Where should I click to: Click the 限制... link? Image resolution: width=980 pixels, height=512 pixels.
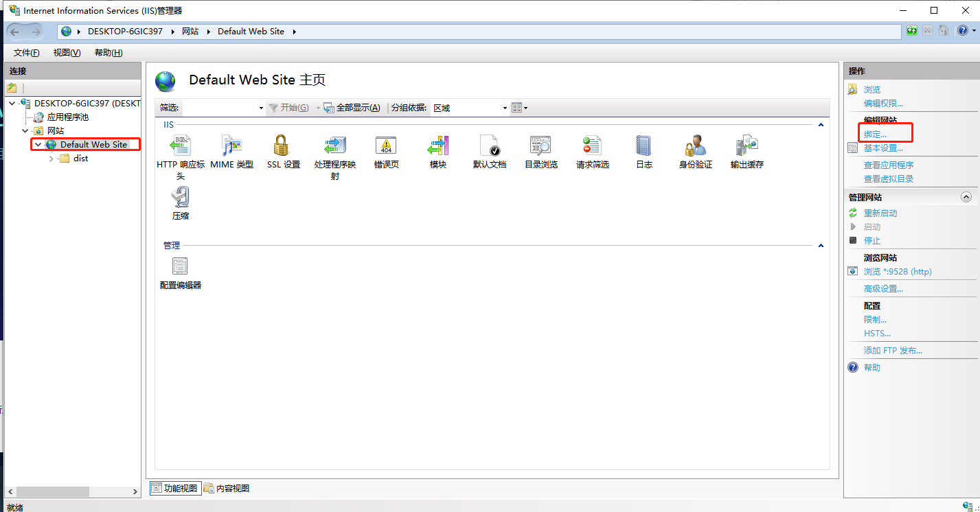[875, 320]
